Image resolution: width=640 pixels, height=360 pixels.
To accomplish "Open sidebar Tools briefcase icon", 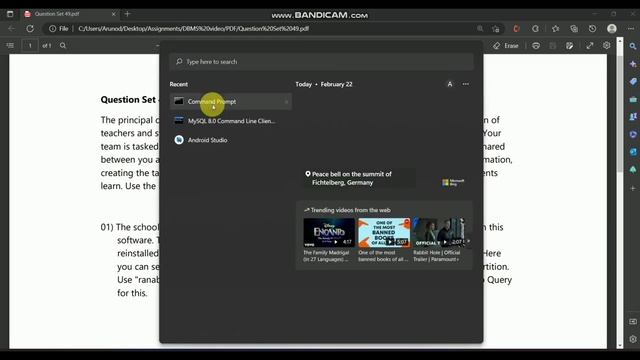I will 633,100.
